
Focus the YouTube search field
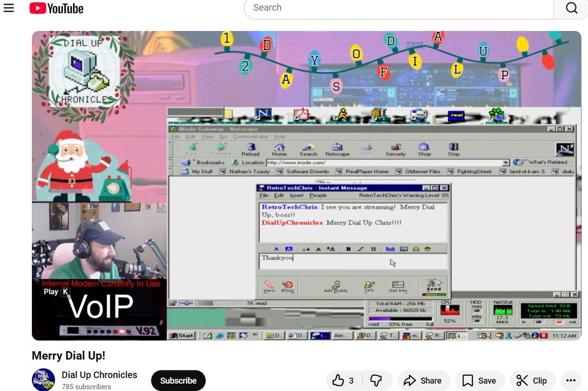(x=398, y=8)
